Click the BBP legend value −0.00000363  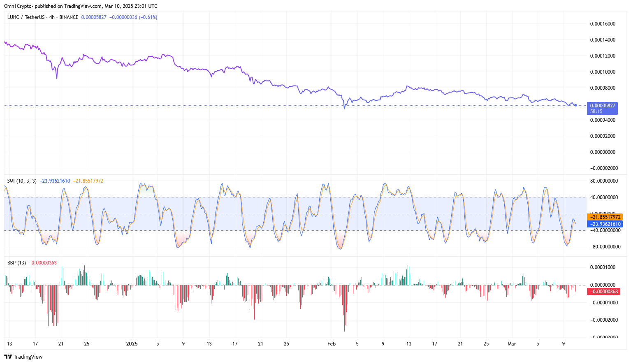click(x=43, y=262)
